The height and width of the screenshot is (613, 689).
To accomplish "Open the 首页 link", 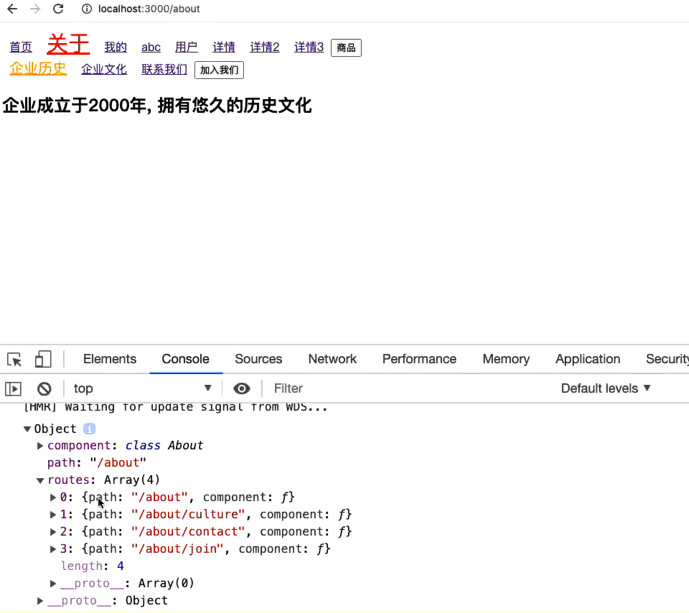I will tap(21, 47).
